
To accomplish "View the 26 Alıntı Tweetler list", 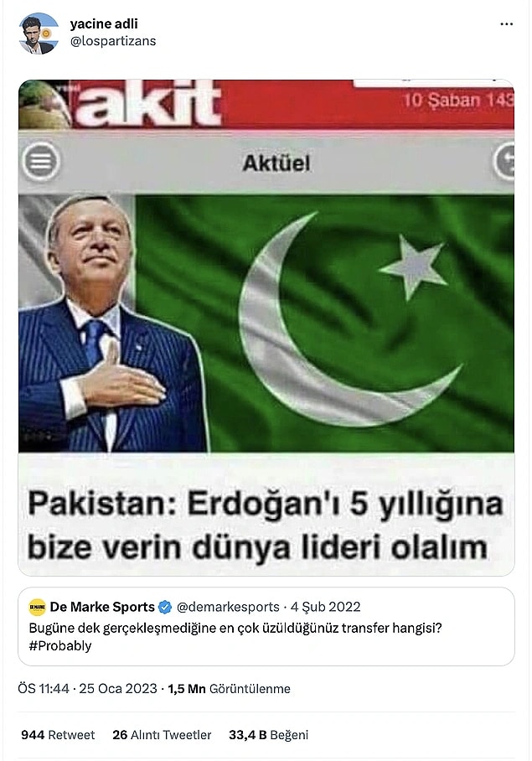I will (x=162, y=735).
